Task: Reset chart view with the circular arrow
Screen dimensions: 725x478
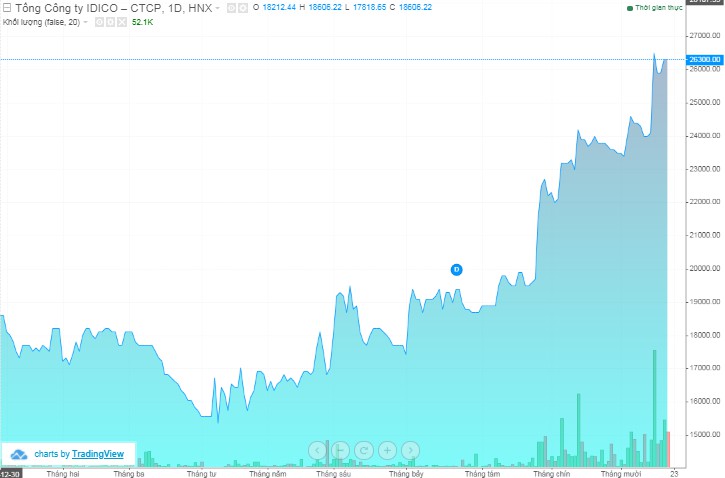Action: pyautogui.click(x=363, y=450)
